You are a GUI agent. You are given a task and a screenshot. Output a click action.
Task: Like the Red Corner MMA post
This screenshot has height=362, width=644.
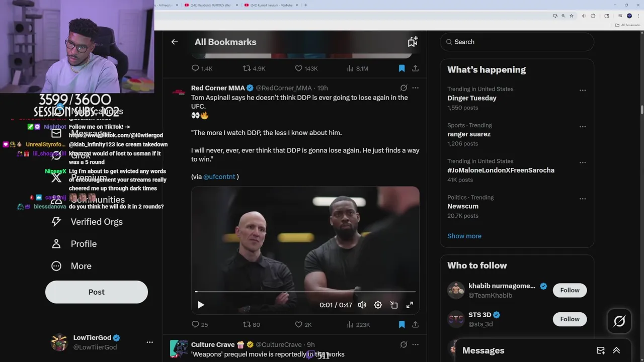coord(298,324)
